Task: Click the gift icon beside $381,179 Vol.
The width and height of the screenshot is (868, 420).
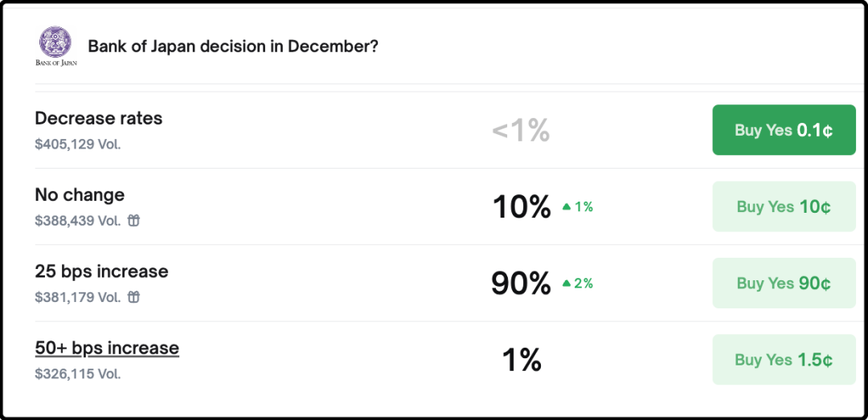Action: point(134,297)
